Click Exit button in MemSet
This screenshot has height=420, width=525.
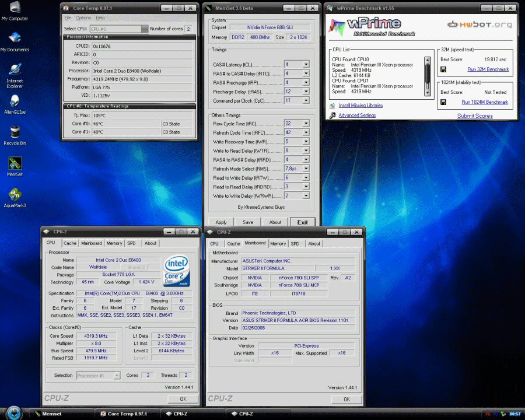[302, 222]
